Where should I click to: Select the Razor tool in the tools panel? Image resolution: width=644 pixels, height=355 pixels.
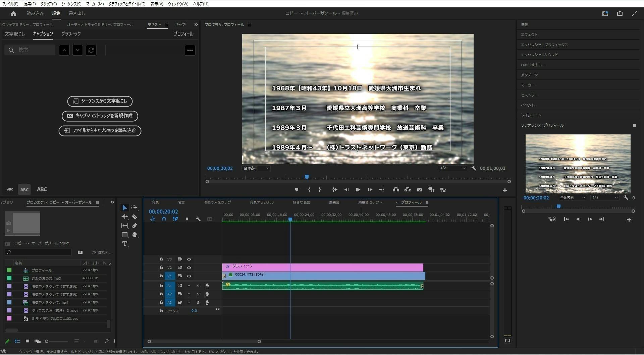(135, 217)
